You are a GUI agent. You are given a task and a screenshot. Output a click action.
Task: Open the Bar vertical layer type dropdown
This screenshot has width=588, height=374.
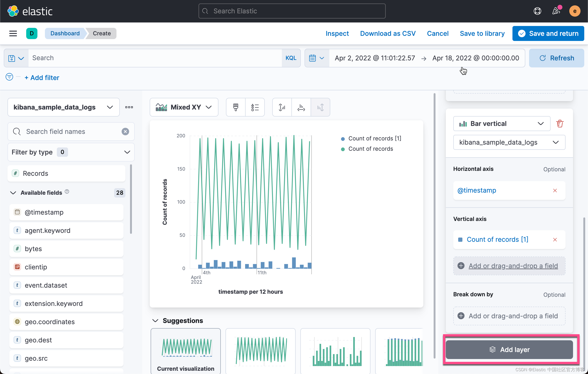click(501, 124)
